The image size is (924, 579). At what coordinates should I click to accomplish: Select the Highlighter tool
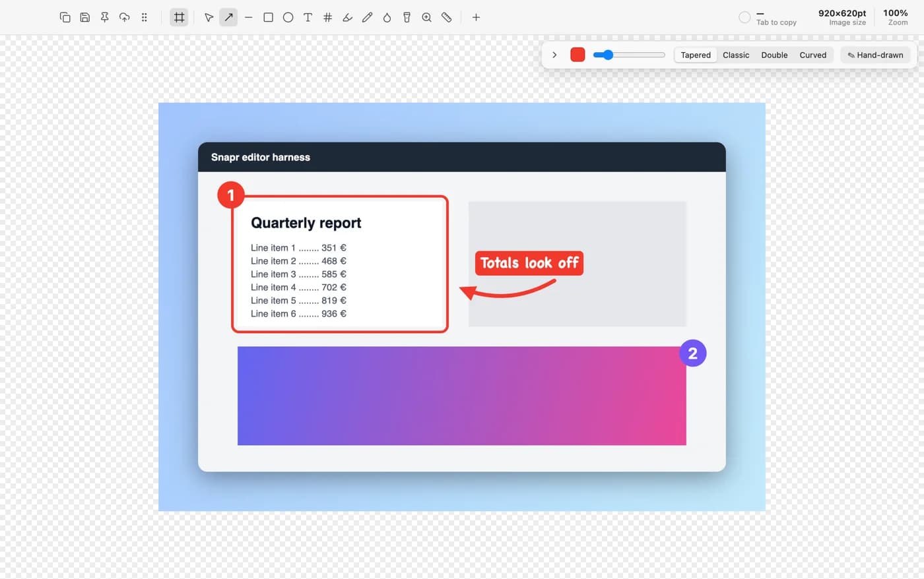coord(347,17)
